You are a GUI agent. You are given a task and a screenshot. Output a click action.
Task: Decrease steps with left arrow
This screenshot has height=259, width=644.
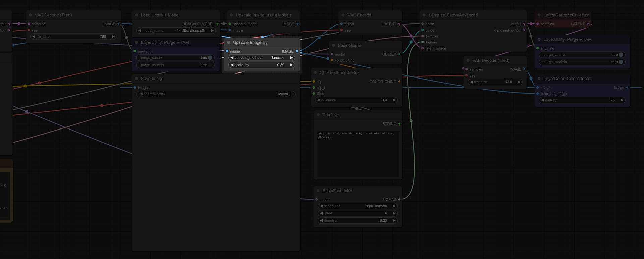(321, 213)
